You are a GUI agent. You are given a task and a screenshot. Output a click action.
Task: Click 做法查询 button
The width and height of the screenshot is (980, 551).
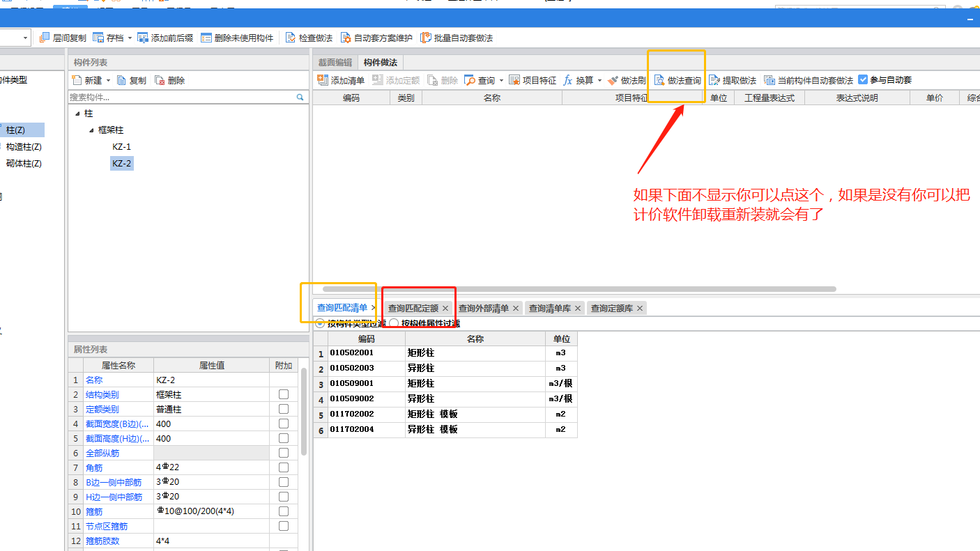click(x=677, y=80)
